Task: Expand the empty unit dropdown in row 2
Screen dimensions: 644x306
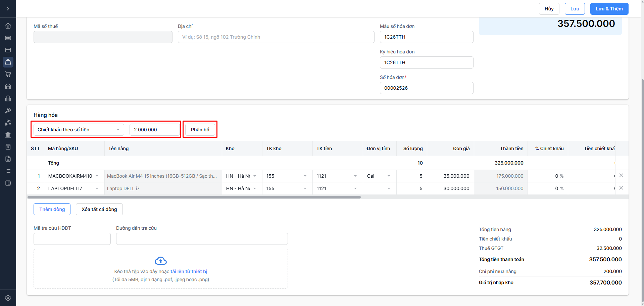Action: [x=389, y=188]
